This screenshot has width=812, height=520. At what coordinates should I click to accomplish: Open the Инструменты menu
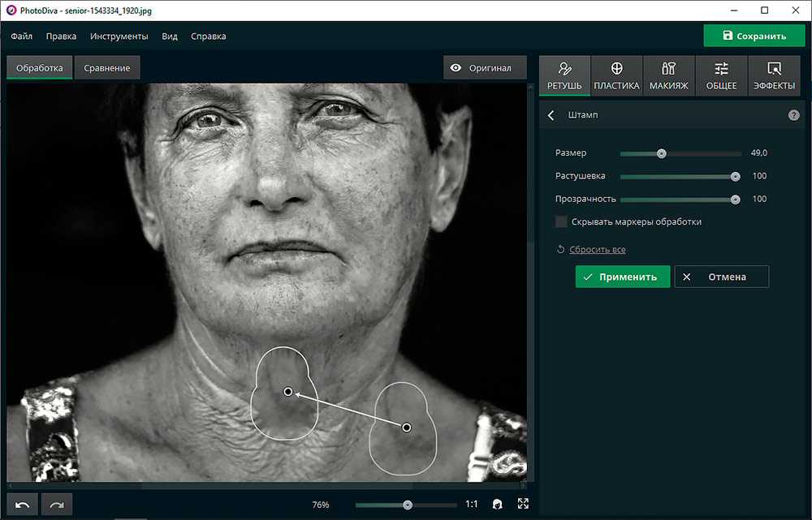119,36
